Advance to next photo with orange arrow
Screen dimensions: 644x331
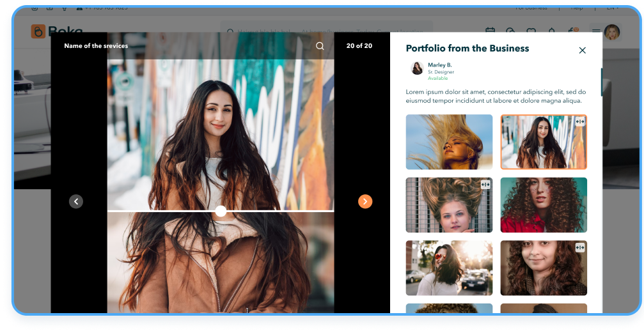pos(365,201)
